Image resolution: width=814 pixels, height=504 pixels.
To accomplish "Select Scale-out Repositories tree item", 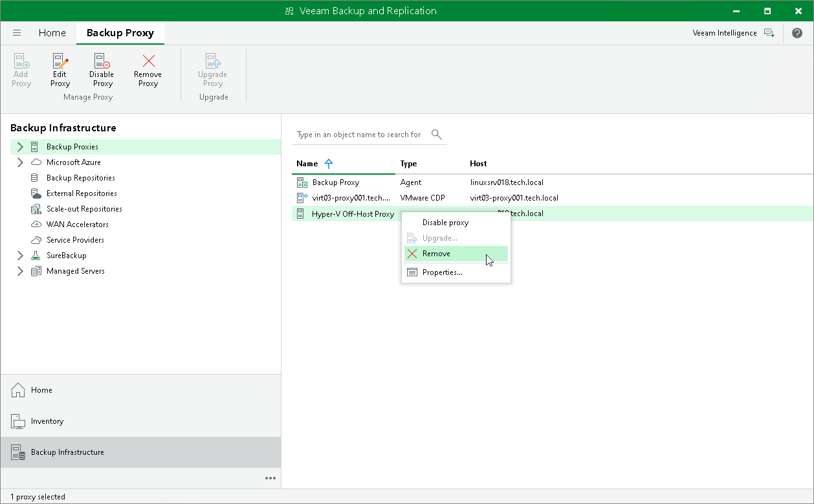I will [x=84, y=209].
